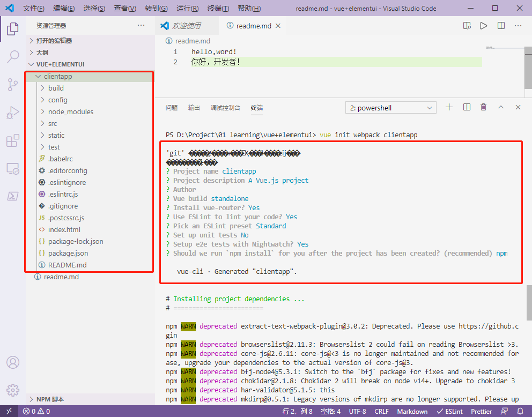Expand the build folder

pos(91,88)
